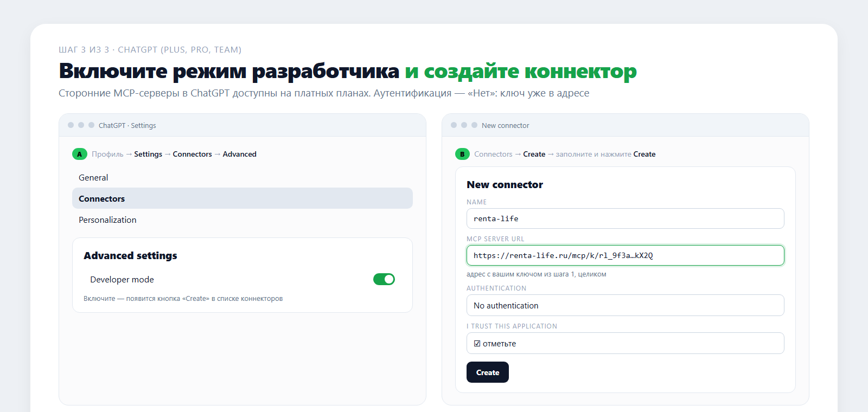Image resolution: width=868 pixels, height=412 pixels.
Task: Toggle the Developer mode switch
Action: tap(384, 279)
